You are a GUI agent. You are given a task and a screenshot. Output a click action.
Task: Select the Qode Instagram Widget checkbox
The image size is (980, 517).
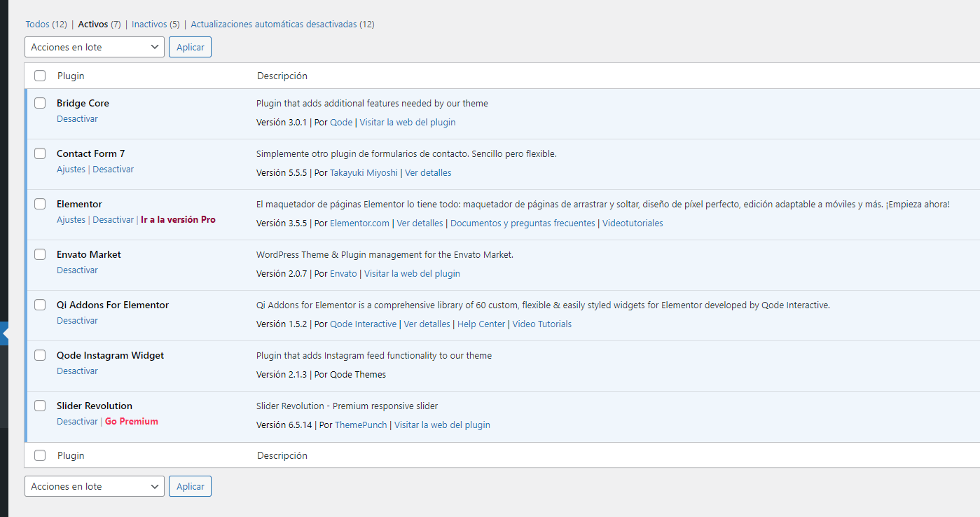[x=40, y=355]
